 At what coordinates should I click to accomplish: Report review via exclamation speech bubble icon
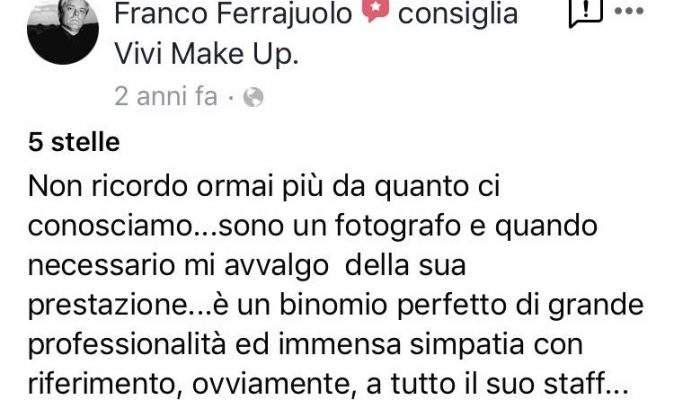(585, 13)
